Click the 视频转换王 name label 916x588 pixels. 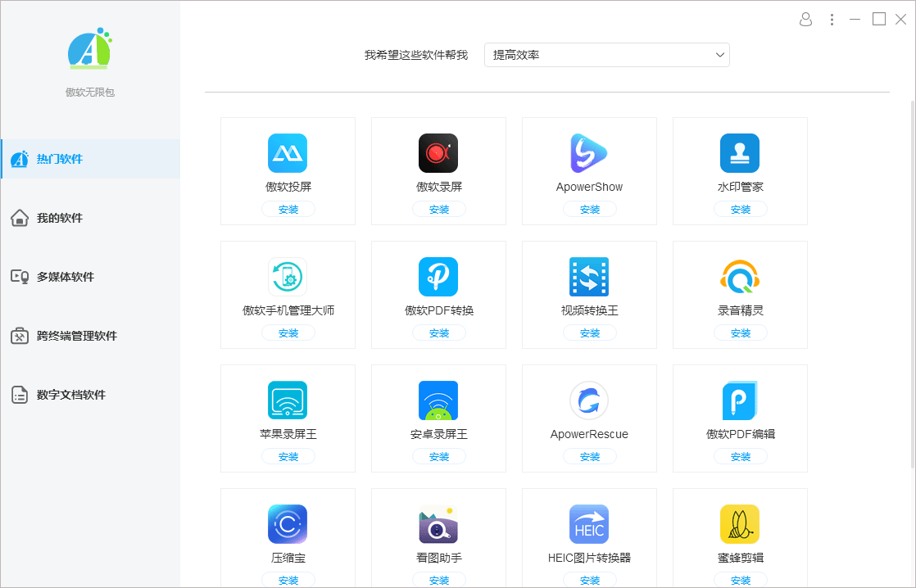tap(589, 310)
